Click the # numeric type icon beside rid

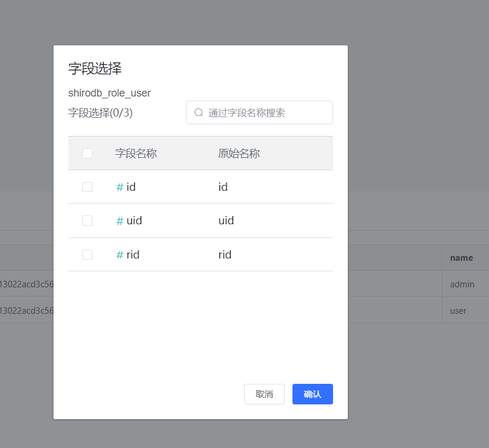pos(118,254)
